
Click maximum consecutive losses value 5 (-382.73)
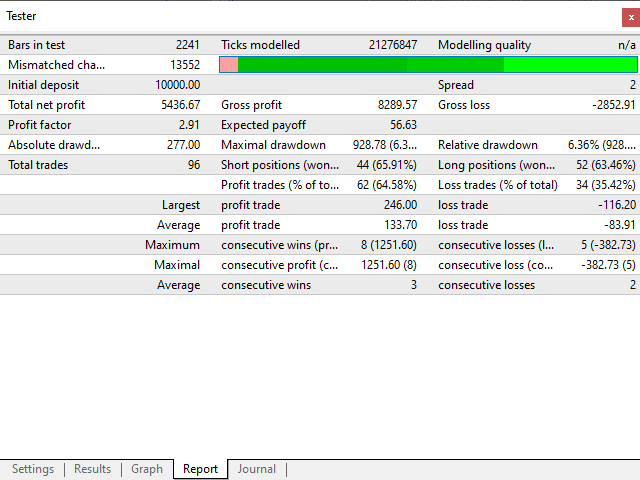(608, 245)
